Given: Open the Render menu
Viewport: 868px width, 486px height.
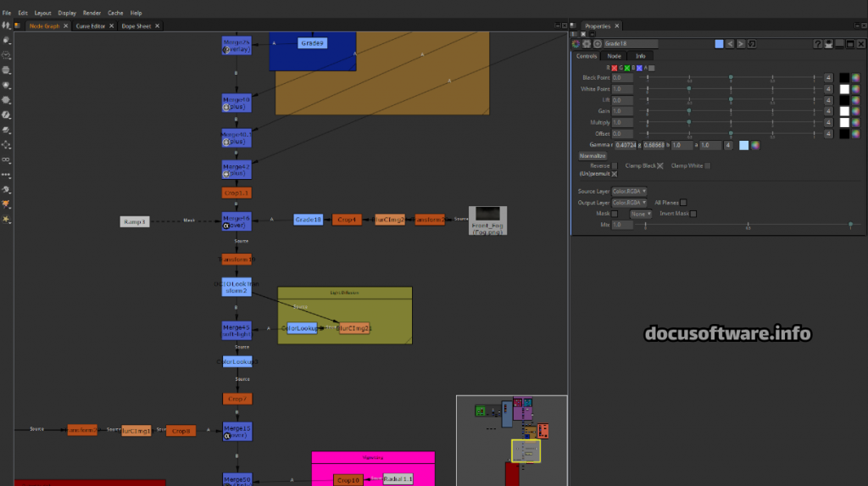Looking at the screenshot, I should tap(92, 14).
